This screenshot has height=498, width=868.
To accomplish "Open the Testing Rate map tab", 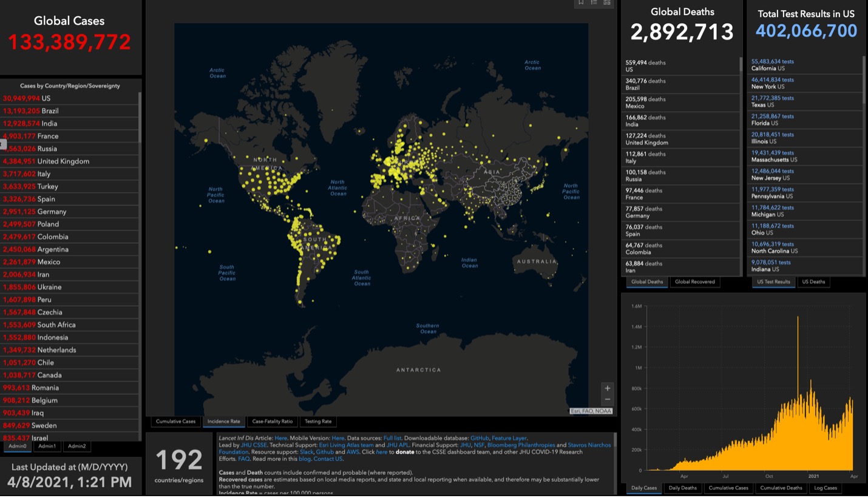I will pos(318,422).
